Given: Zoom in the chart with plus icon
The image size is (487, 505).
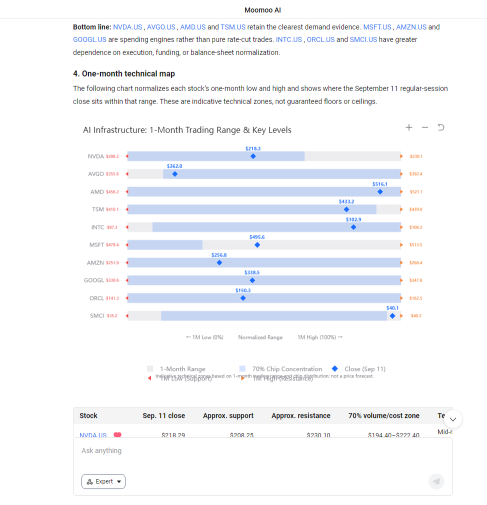Looking at the screenshot, I should 409,128.
